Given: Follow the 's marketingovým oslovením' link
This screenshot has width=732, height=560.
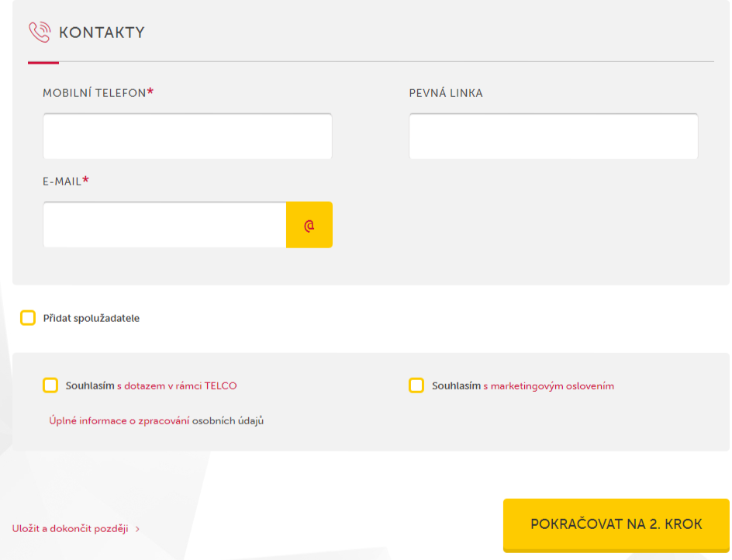Looking at the screenshot, I should [548, 385].
